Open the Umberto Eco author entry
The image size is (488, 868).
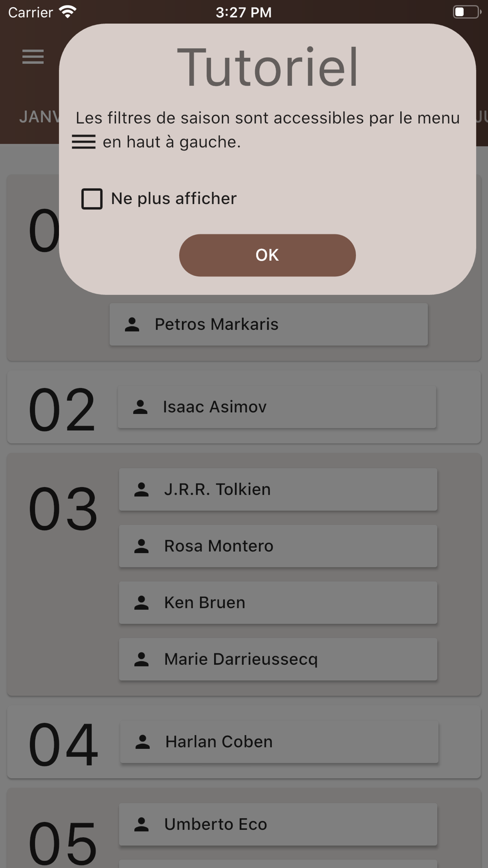coord(278,825)
